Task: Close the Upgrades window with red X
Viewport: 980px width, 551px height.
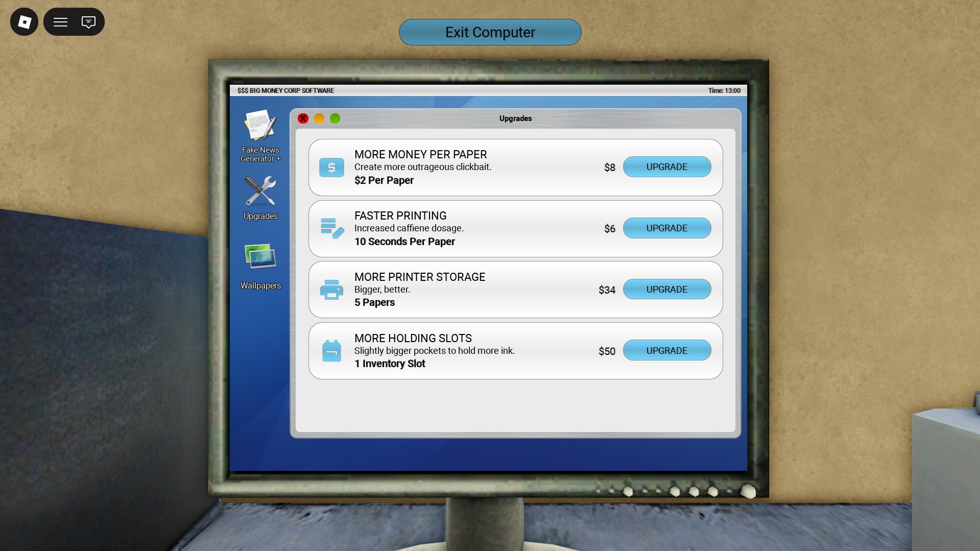Action: click(303, 118)
